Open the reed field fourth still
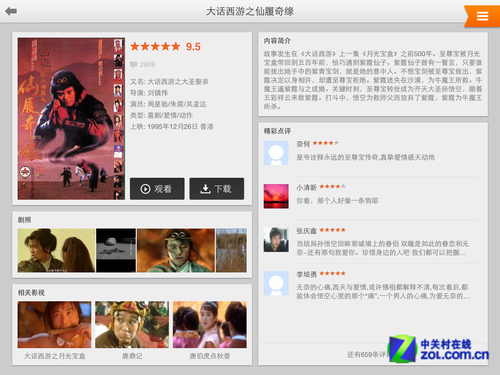This screenshot has width=500, height=375. [231, 250]
